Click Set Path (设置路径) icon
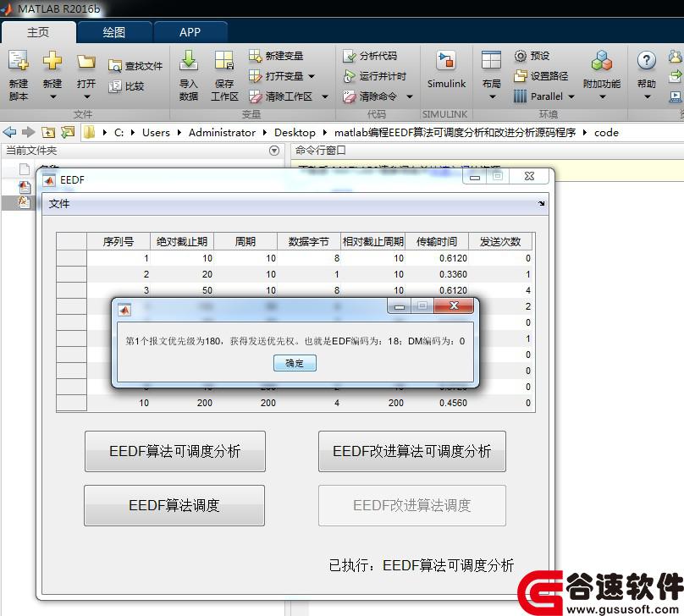 [x=520, y=76]
